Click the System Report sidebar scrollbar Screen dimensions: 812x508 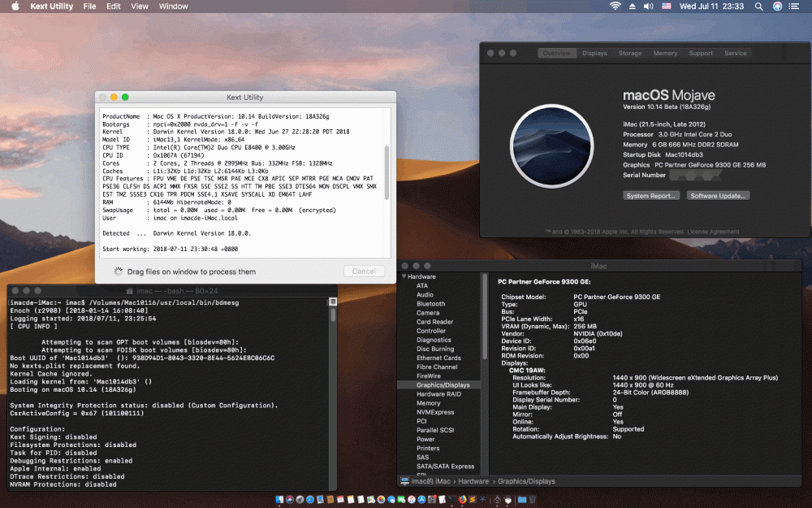pyautogui.click(x=485, y=316)
